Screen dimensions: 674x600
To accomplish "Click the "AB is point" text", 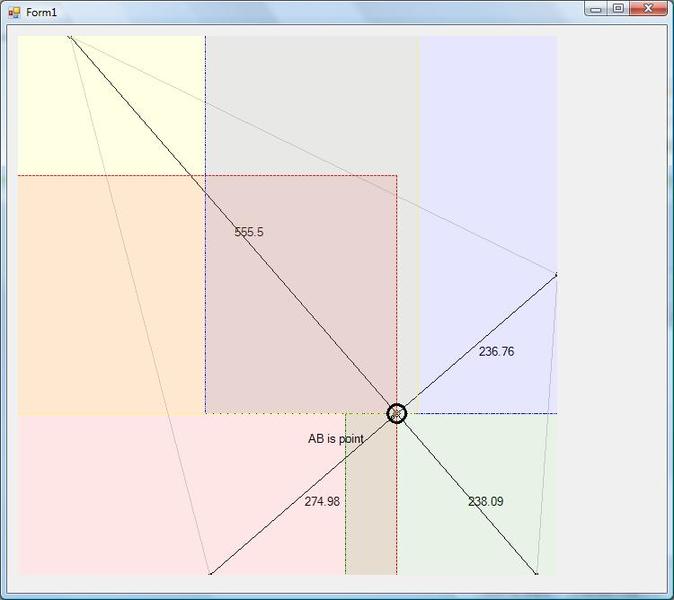I will [335, 439].
